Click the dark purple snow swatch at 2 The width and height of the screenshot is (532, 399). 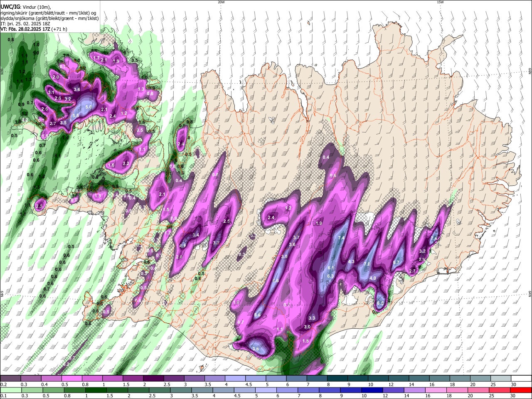[153, 378]
